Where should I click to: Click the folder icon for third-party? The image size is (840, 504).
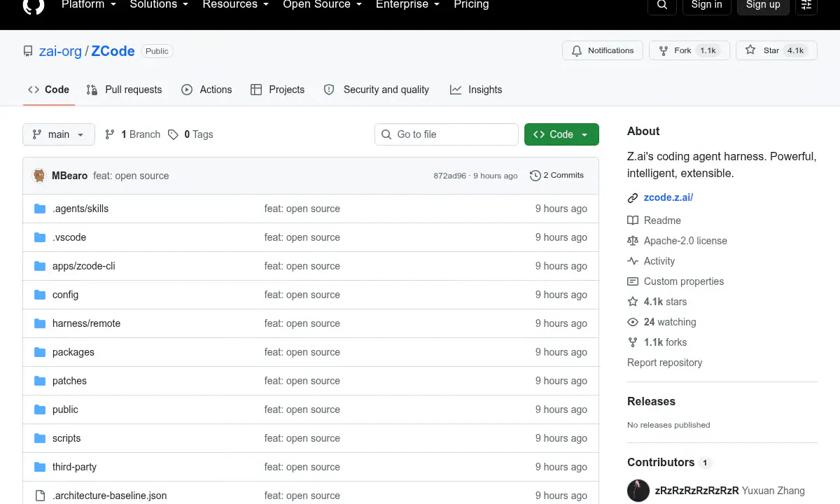tap(40, 467)
